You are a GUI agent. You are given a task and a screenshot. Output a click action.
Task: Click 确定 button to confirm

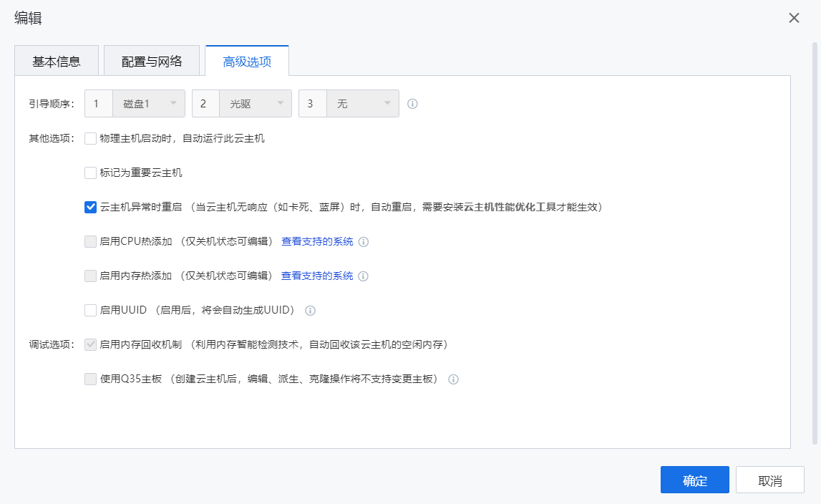coord(694,480)
